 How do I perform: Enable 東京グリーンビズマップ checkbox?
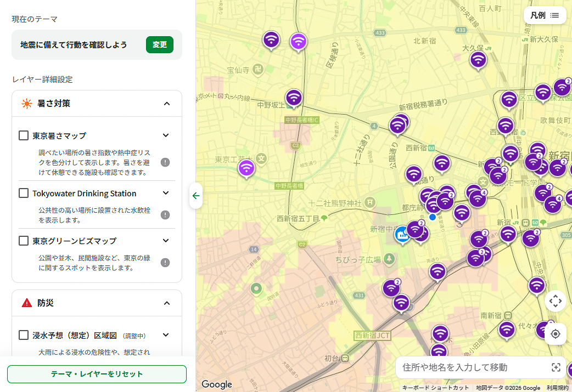point(24,241)
